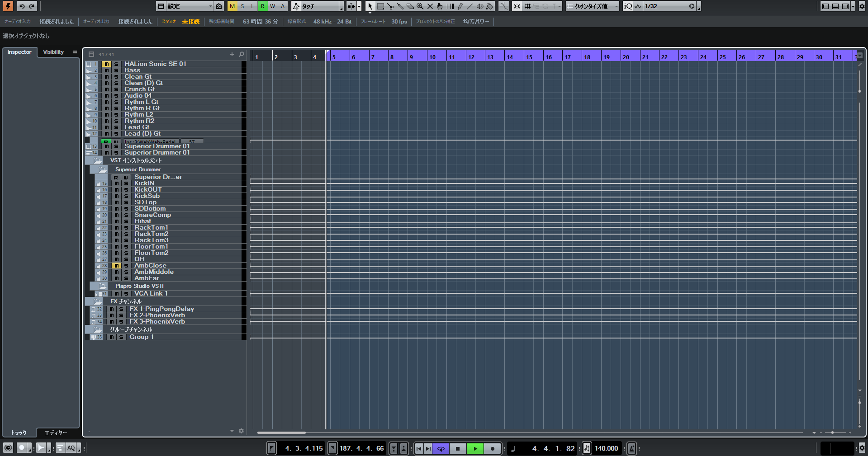This screenshot has height=456, width=868.
Task: Collapse the FX チャンネル folder
Action: [x=97, y=301]
